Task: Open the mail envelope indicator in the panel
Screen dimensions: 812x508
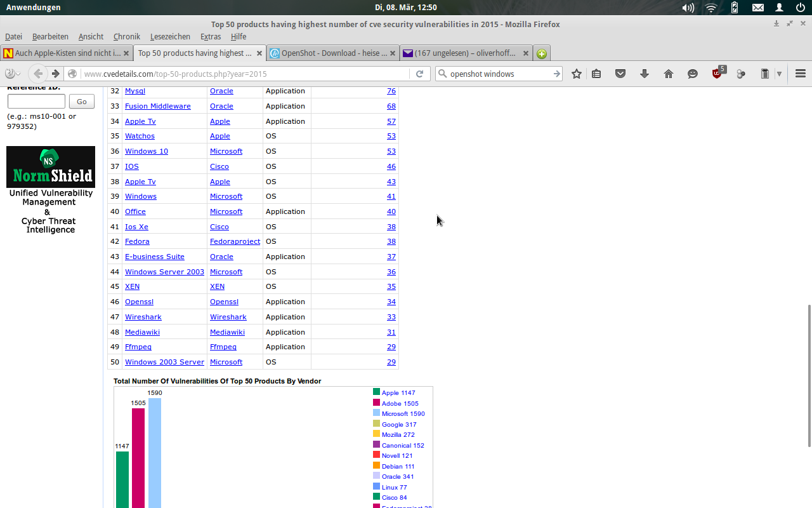Action: 758,8
